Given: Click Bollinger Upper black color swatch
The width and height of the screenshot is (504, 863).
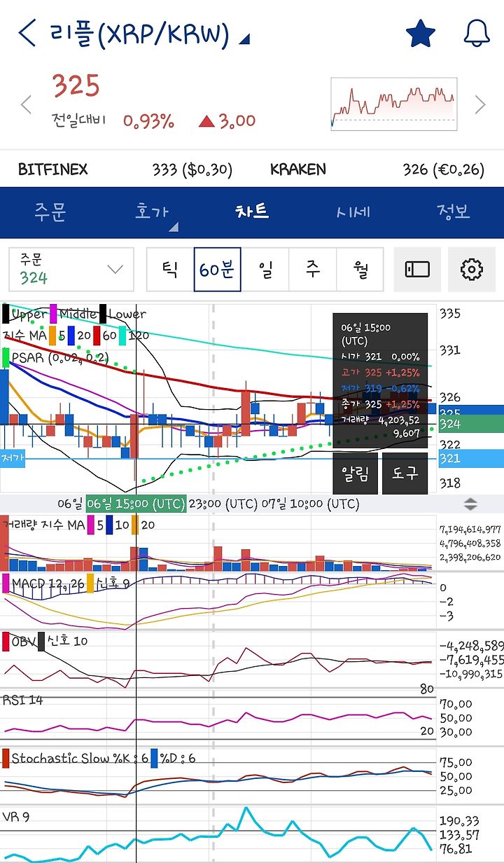Looking at the screenshot, I should tap(6, 314).
